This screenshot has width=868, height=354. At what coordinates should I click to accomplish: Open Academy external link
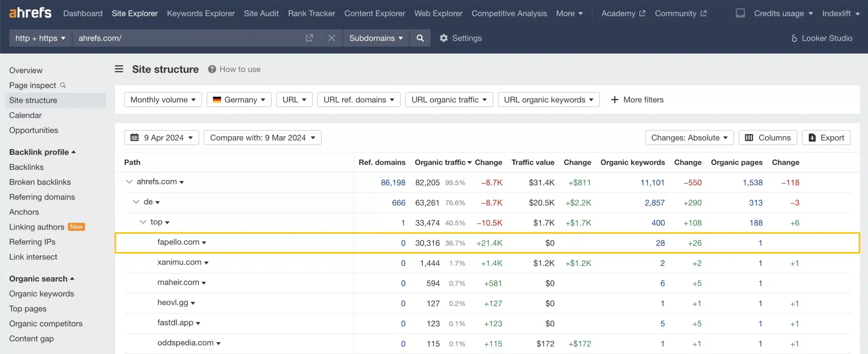pos(623,13)
